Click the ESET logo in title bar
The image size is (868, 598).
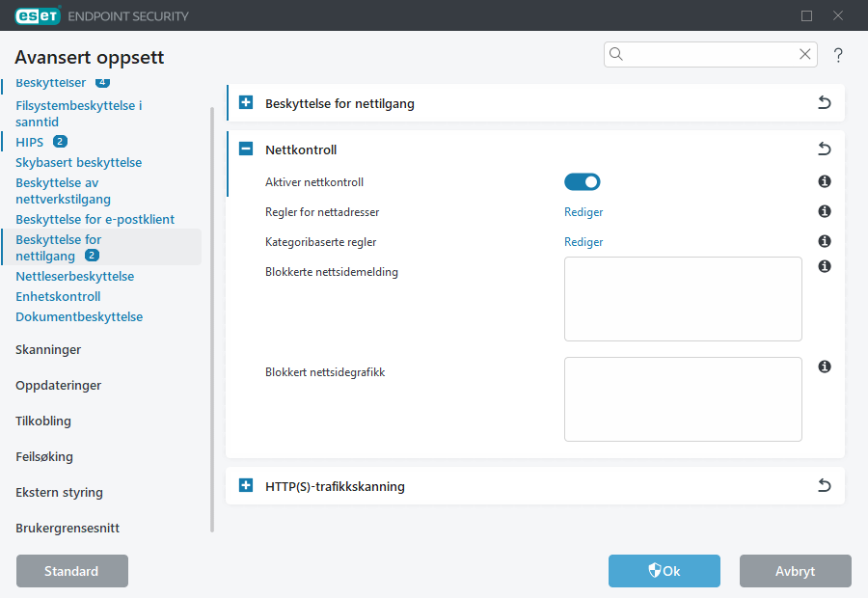point(37,15)
